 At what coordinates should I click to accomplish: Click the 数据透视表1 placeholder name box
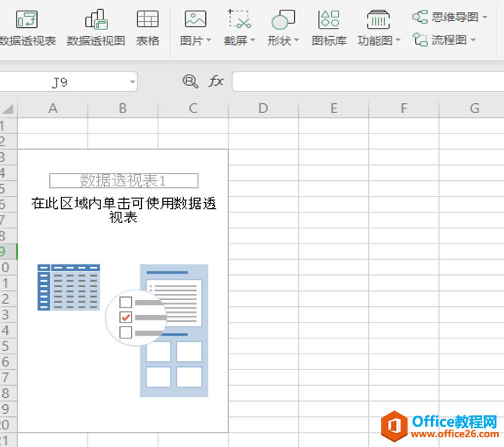pos(124,180)
